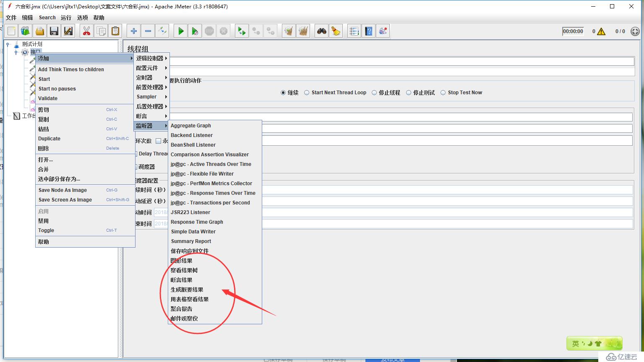644x362 pixels.
Task: Choose Aggregate Graph listener
Action: click(215, 126)
